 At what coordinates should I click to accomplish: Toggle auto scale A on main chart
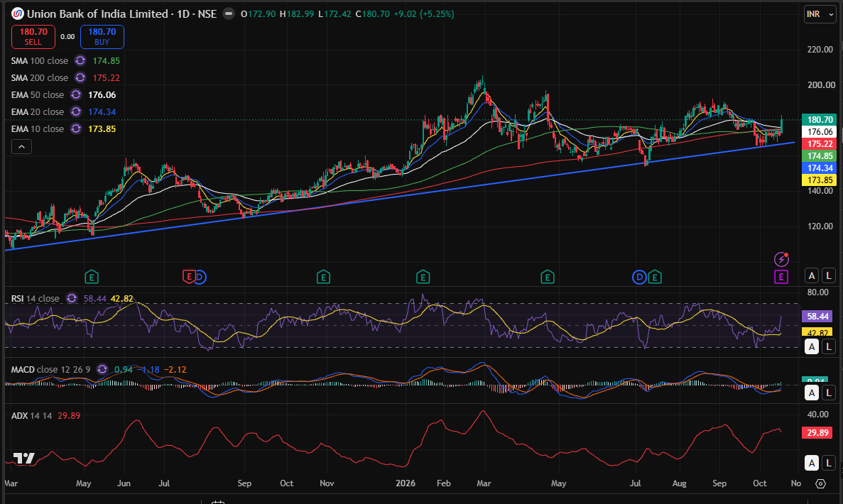tap(812, 275)
